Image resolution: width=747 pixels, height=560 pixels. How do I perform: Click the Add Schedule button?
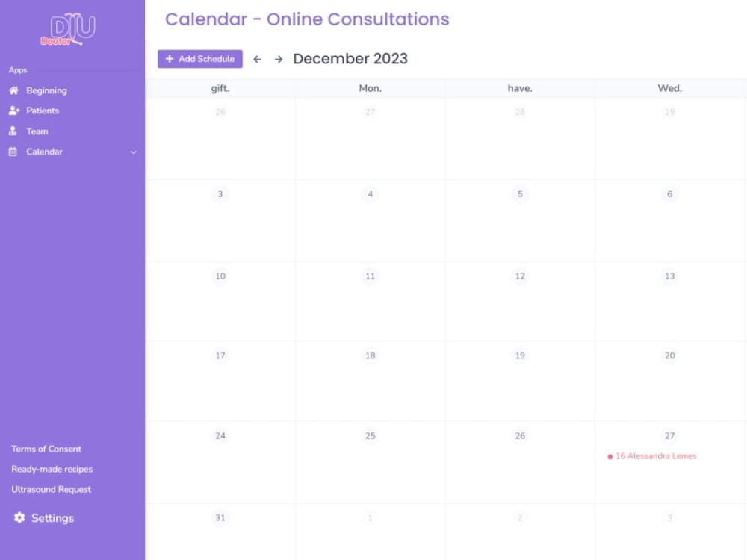[199, 58]
